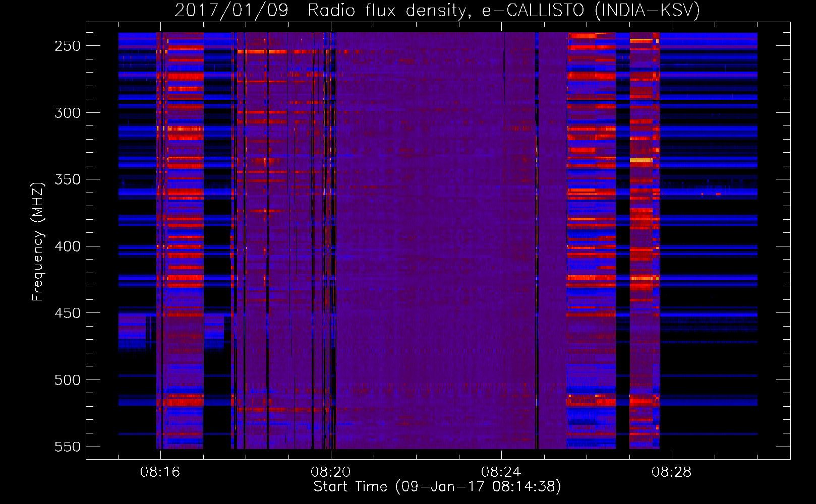The image size is (816, 504).
Task: Click the 350 frequency tick label
Action: point(68,179)
